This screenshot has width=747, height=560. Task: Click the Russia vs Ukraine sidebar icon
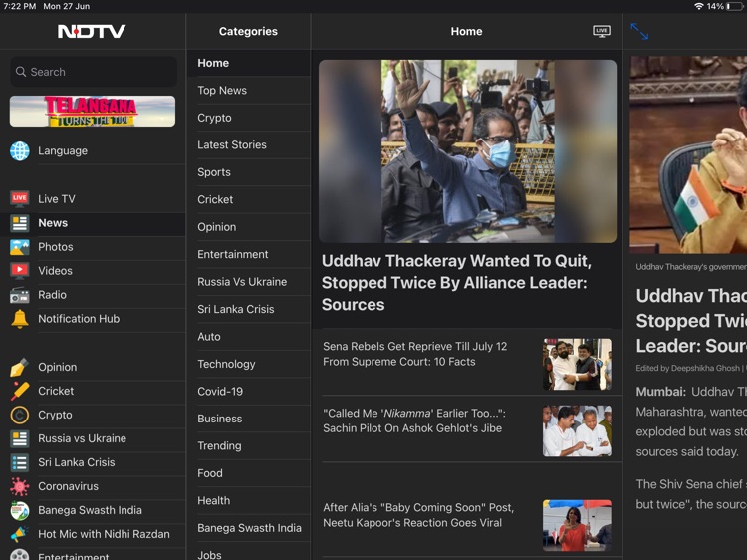coord(20,438)
